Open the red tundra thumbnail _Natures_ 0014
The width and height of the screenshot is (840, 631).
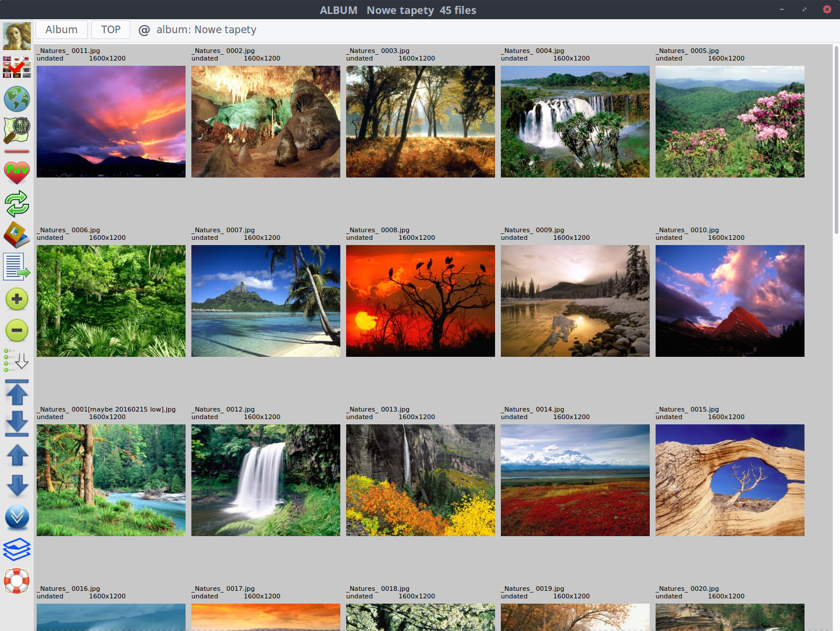575,480
